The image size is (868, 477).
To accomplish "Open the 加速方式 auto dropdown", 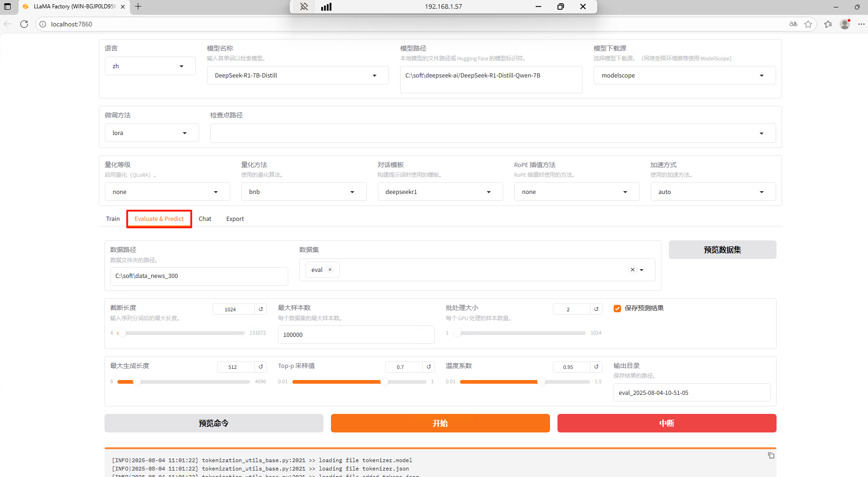I will [713, 192].
